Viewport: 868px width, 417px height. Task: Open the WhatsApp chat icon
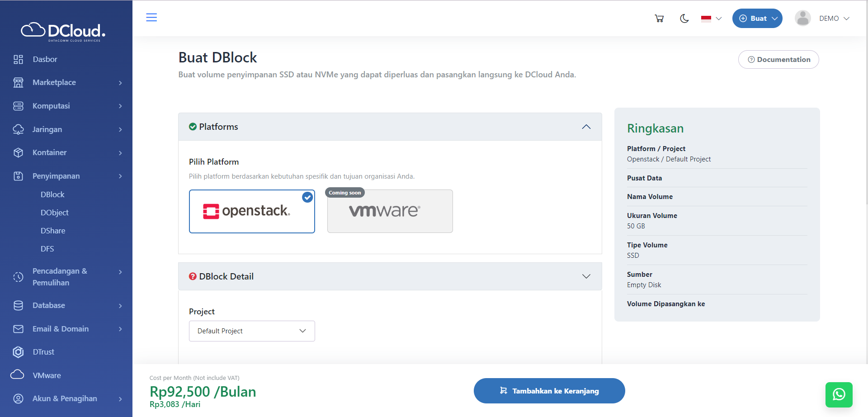839,394
